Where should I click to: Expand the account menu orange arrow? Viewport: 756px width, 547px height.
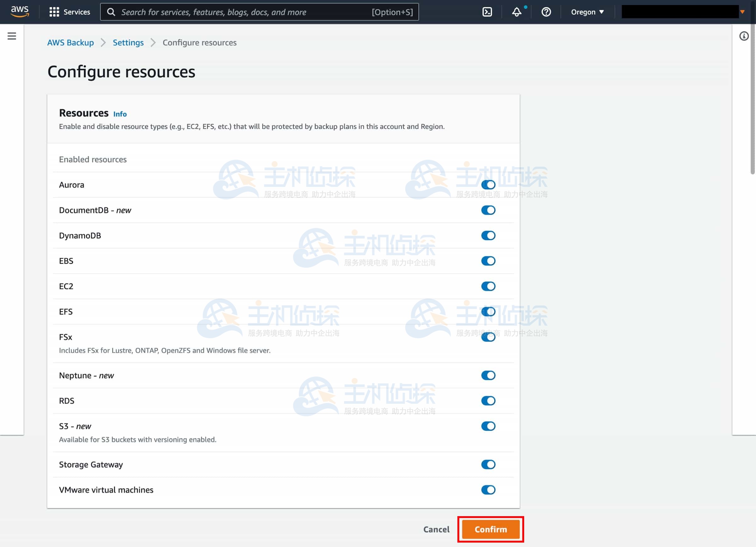[x=742, y=12]
